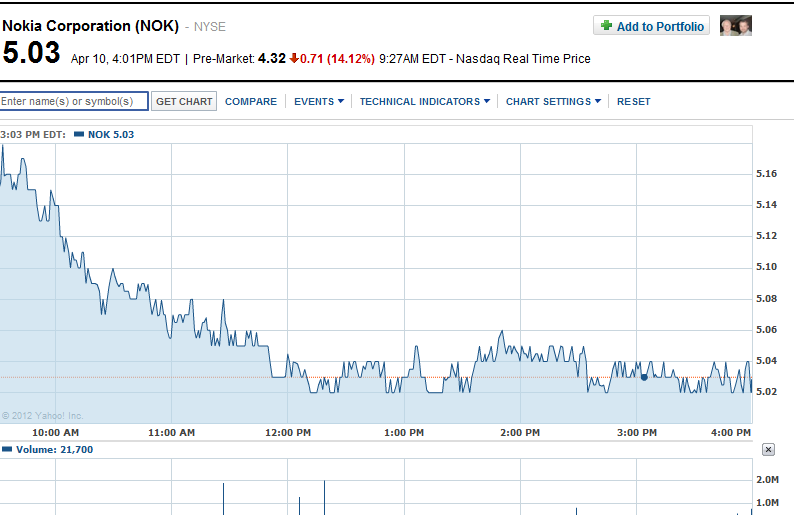Image resolution: width=794 pixels, height=515 pixels.
Task: Click the RESET link
Action: [x=633, y=101]
